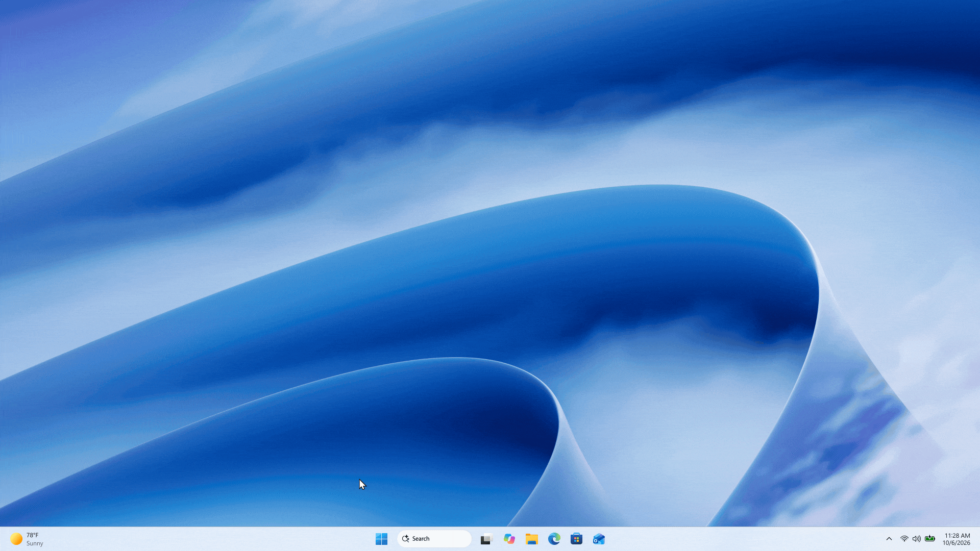Launch Copilot from the taskbar

509,539
